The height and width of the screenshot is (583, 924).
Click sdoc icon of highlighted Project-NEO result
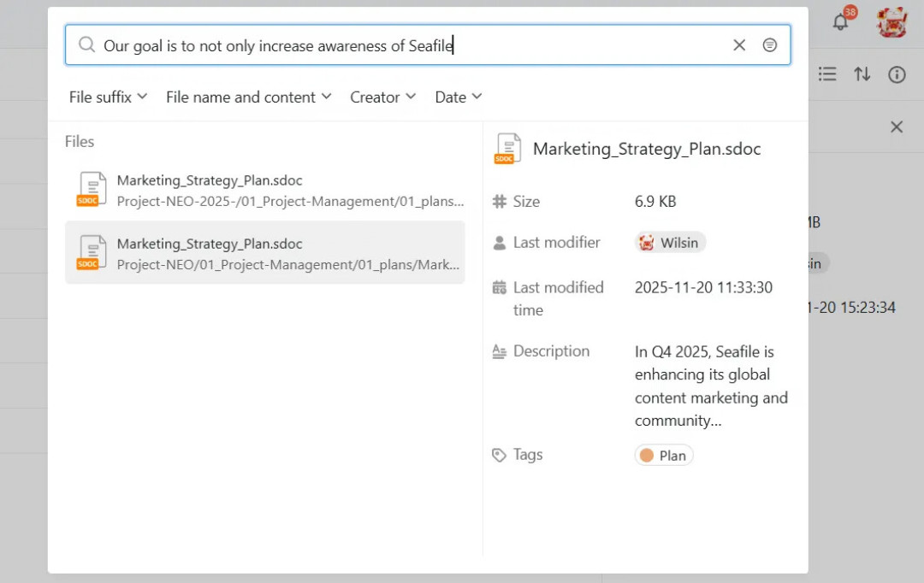coord(92,253)
